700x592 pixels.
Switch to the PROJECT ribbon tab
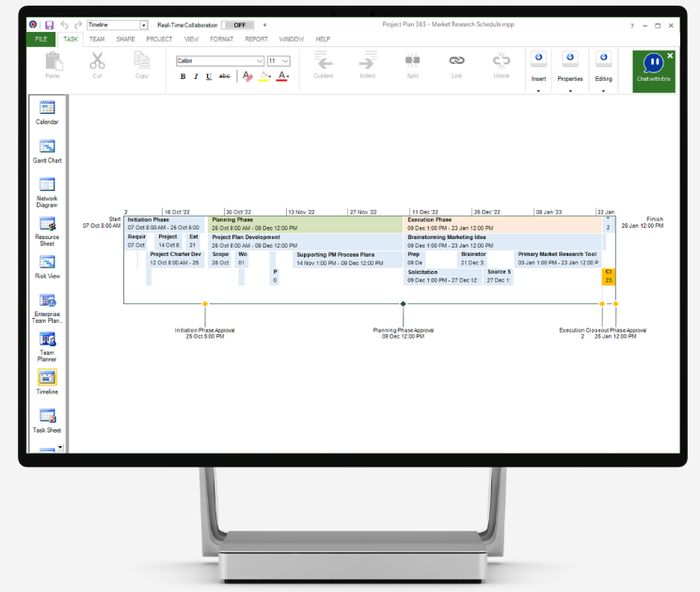tap(159, 40)
